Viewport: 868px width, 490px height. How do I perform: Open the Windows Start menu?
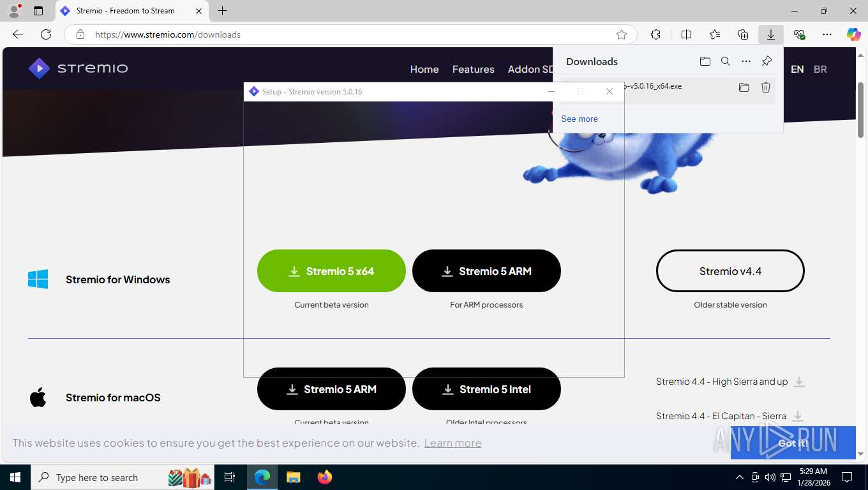tap(15, 477)
